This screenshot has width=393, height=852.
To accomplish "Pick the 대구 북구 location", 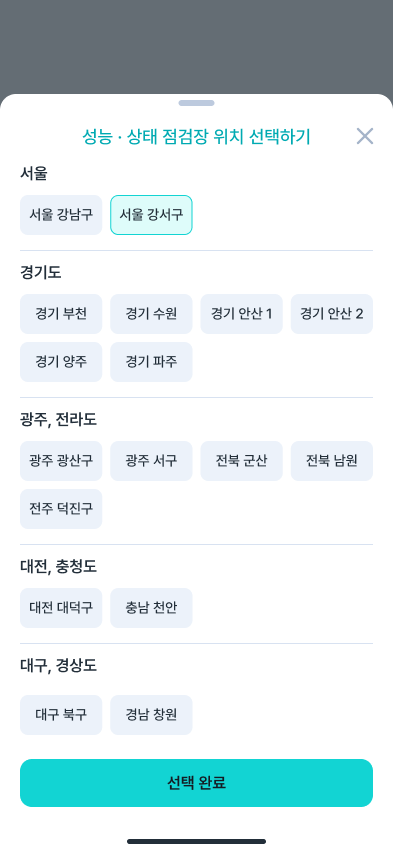I will click(61, 715).
